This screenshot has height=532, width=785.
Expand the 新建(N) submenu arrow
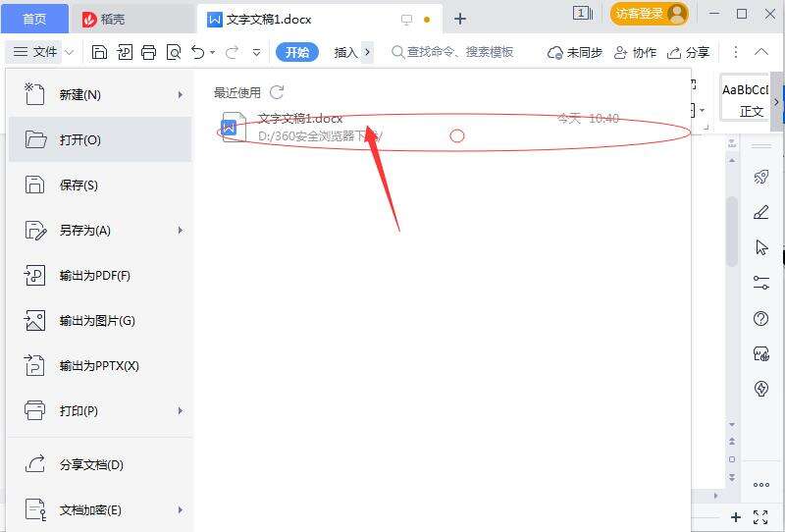181,94
